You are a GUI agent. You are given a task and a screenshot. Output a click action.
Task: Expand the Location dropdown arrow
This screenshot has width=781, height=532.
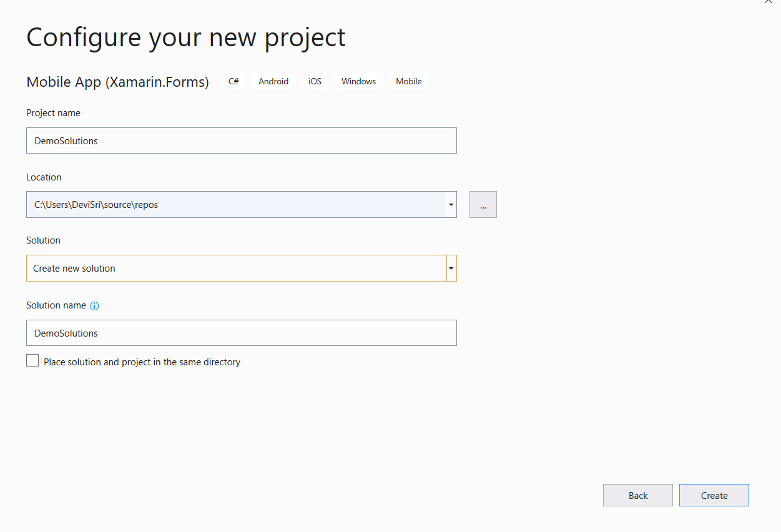[x=451, y=205]
